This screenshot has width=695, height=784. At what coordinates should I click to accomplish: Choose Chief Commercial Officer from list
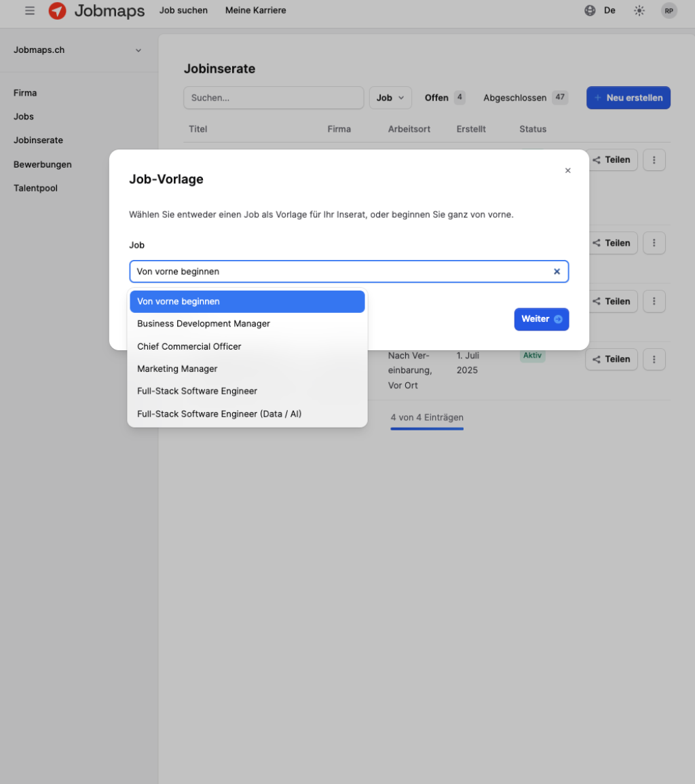tap(189, 346)
